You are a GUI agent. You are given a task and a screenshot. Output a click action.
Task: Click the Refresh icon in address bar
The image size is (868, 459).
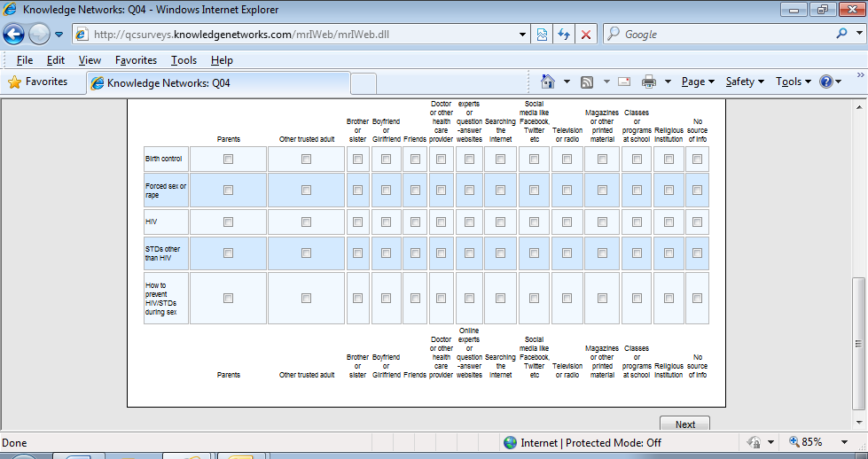[x=563, y=35]
